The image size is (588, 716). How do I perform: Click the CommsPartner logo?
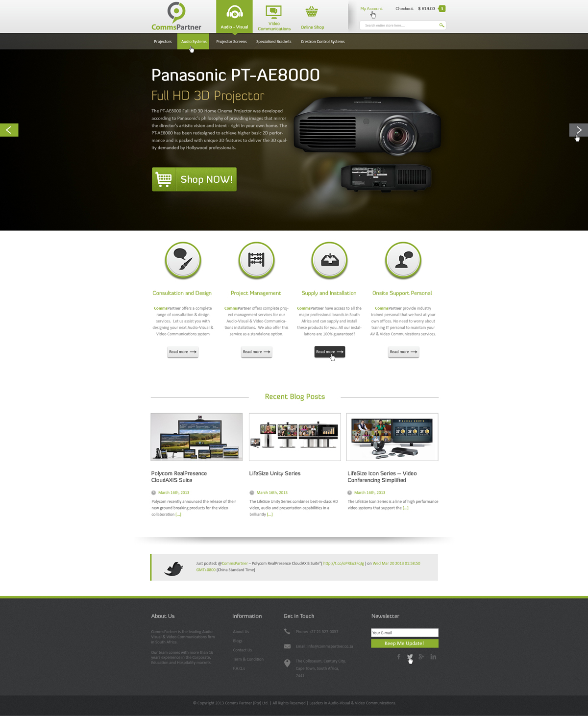tap(176, 17)
